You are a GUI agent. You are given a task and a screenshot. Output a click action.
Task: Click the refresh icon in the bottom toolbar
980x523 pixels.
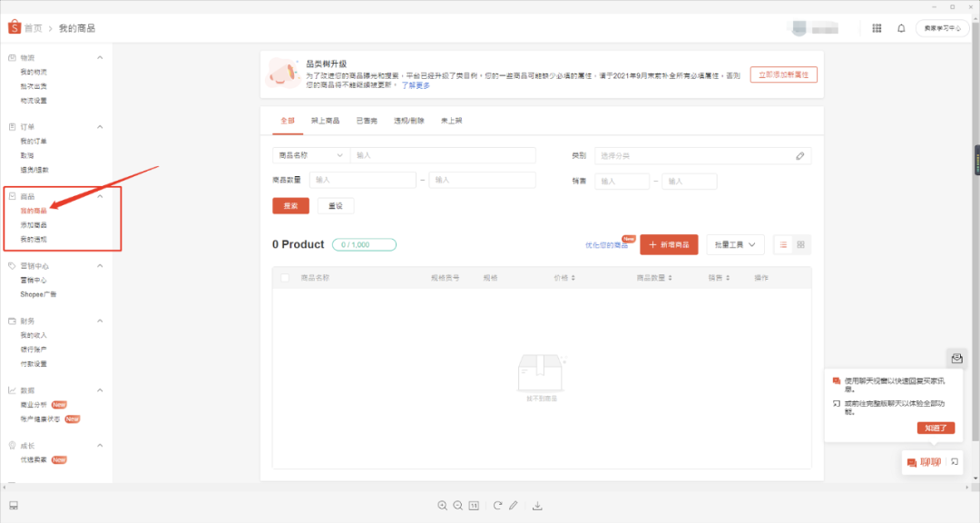(497, 506)
